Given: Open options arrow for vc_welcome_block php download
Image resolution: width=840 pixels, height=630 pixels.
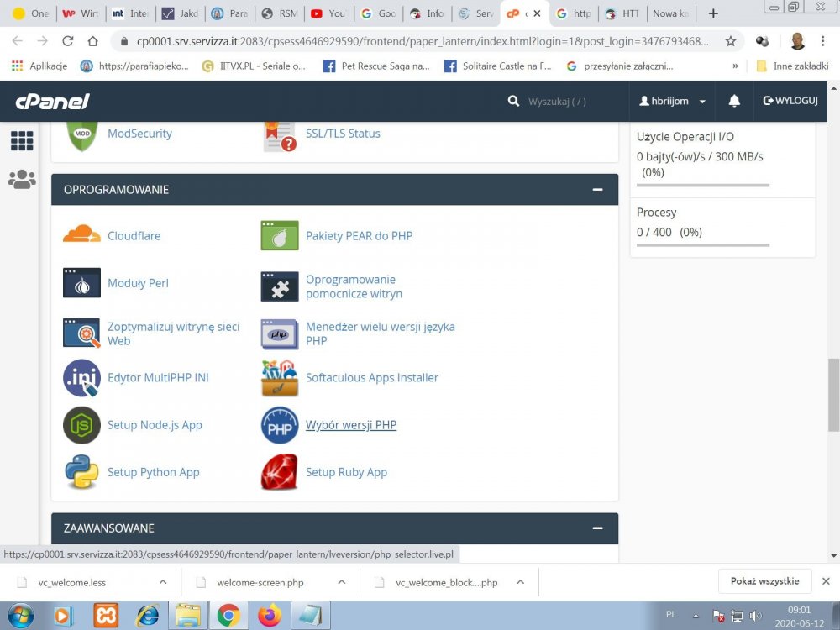Looking at the screenshot, I should pos(520,582).
